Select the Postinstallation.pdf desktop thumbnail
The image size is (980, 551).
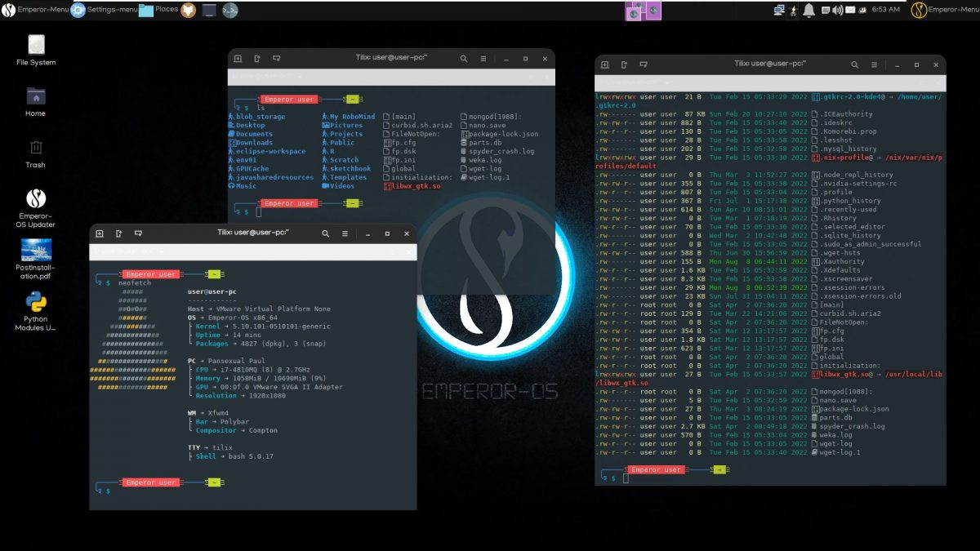point(36,260)
